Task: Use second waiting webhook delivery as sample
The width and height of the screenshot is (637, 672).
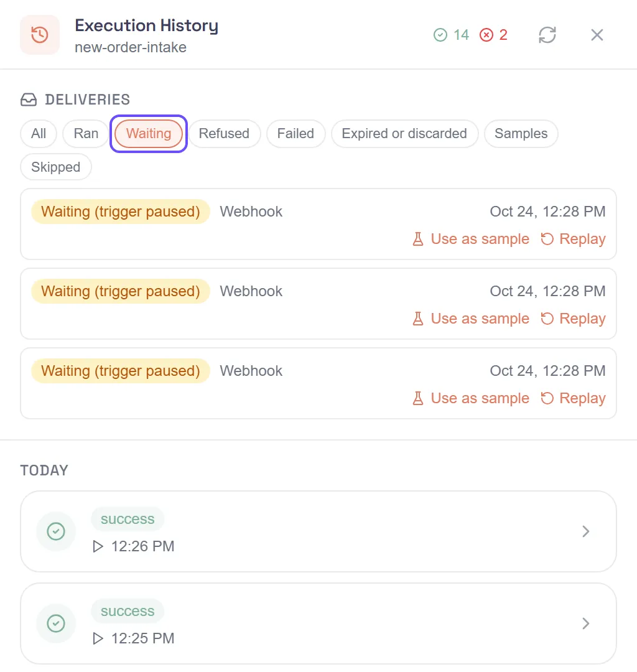Action: pyautogui.click(x=470, y=319)
